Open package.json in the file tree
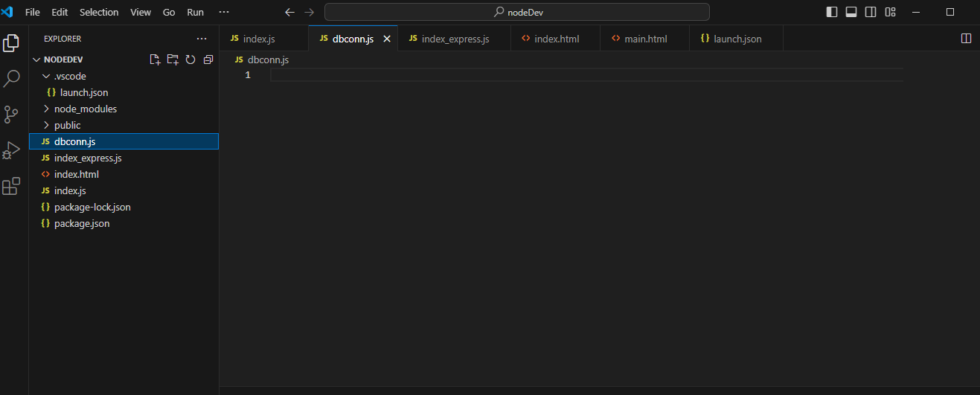Viewport: 980px width, 395px height. point(124,223)
